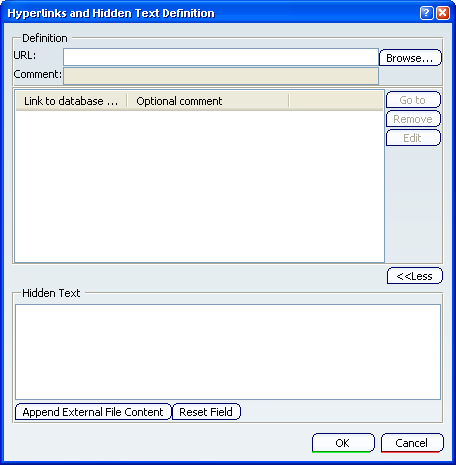Select the Link to database column header
The width and height of the screenshot is (456, 465).
[71, 101]
